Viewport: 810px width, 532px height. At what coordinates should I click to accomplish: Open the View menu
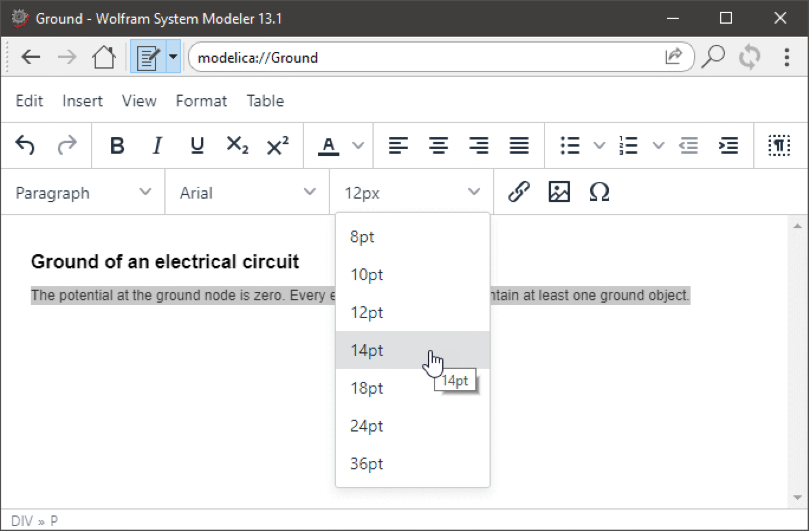tap(139, 101)
